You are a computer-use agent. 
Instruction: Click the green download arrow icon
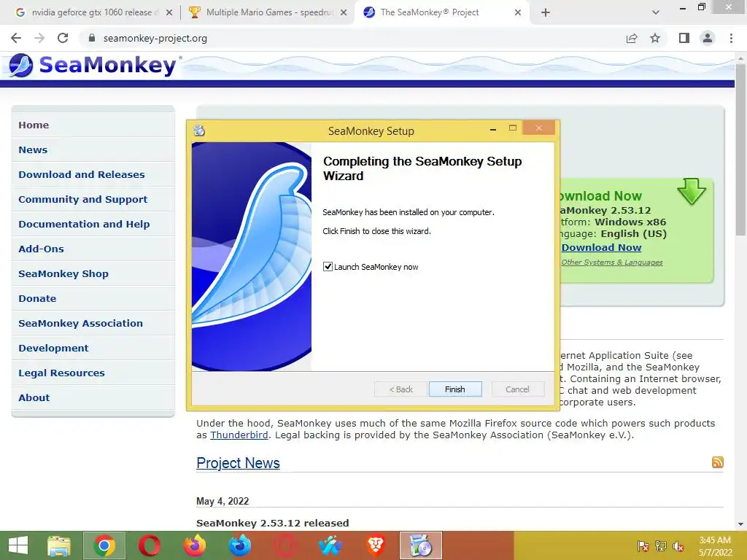click(692, 192)
